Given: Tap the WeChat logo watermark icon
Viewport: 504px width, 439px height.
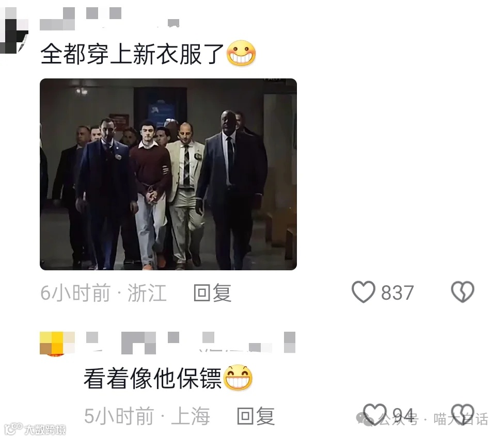Looking at the screenshot, I should coord(366,419).
